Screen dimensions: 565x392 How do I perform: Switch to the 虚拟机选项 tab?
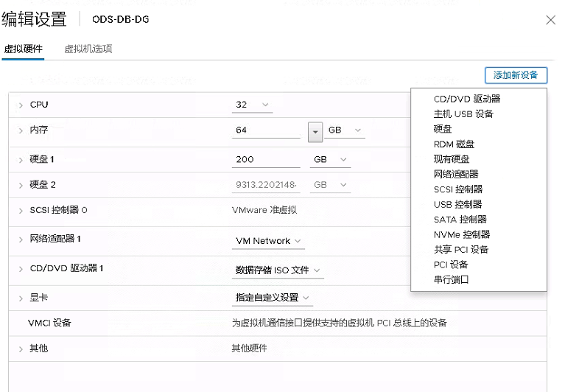click(x=88, y=49)
